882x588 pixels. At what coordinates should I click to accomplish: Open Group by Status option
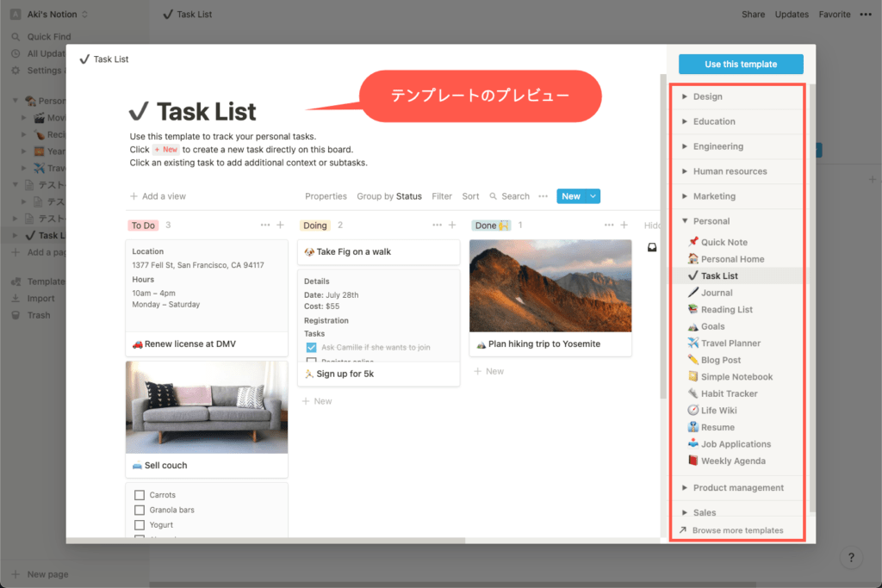click(389, 196)
